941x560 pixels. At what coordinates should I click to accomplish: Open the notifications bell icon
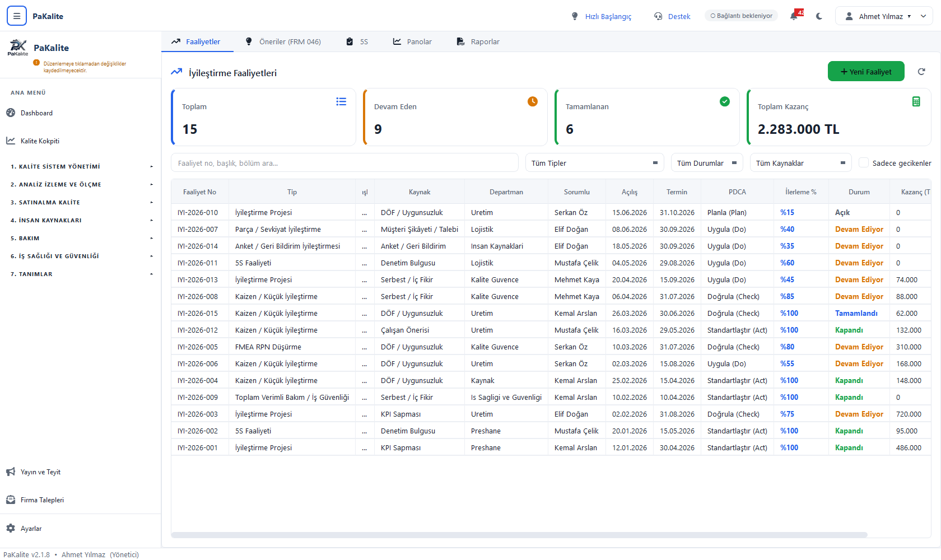pyautogui.click(x=794, y=16)
